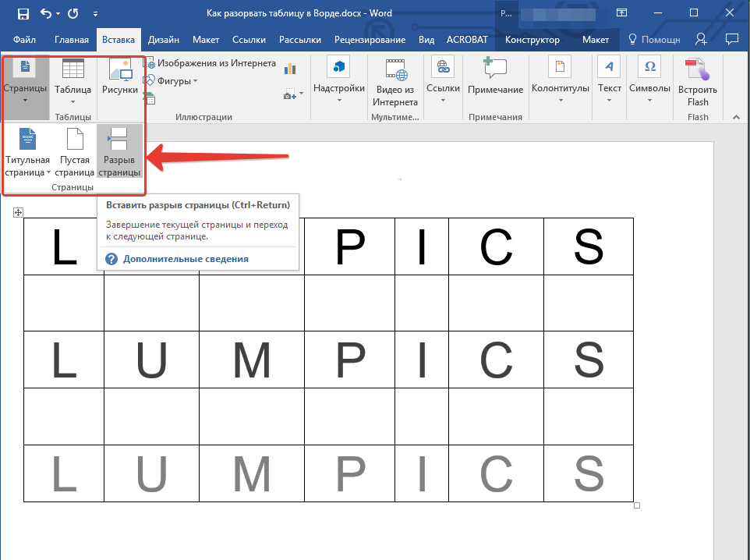Click the table move handle at top-left
This screenshot has width=750, height=560.
click(19, 213)
